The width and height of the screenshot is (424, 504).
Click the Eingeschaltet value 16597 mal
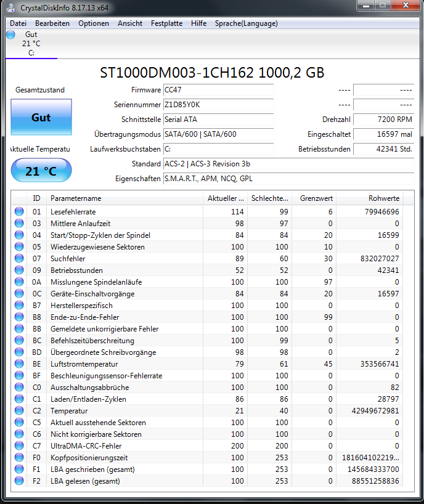coord(383,134)
